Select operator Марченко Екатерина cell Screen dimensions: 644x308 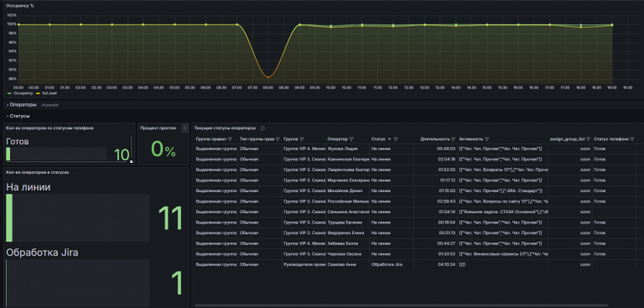[x=347, y=180]
